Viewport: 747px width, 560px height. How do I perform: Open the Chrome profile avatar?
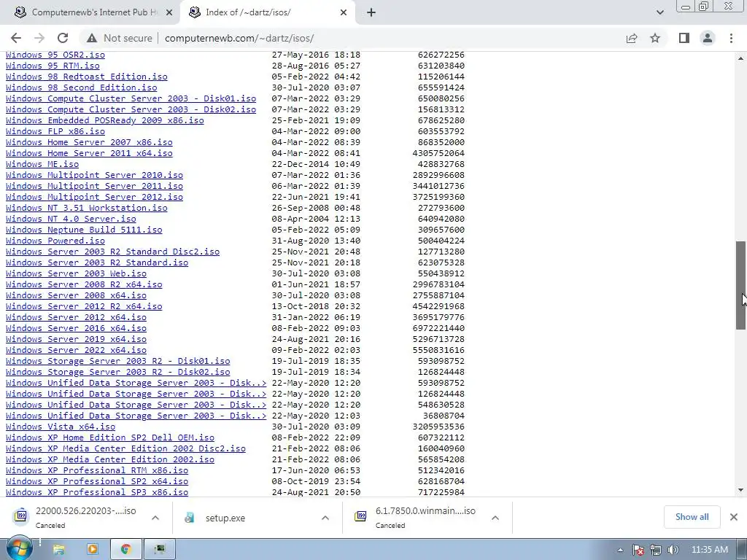[x=708, y=38]
